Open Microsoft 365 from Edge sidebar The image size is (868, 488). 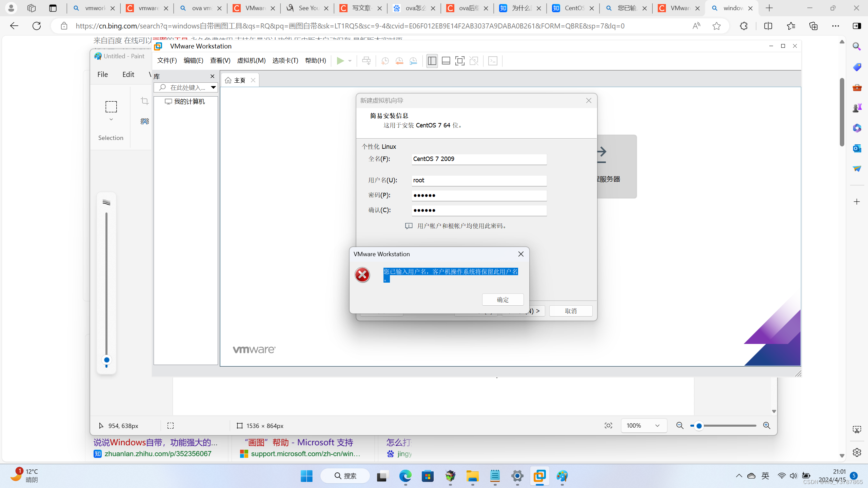point(857,128)
